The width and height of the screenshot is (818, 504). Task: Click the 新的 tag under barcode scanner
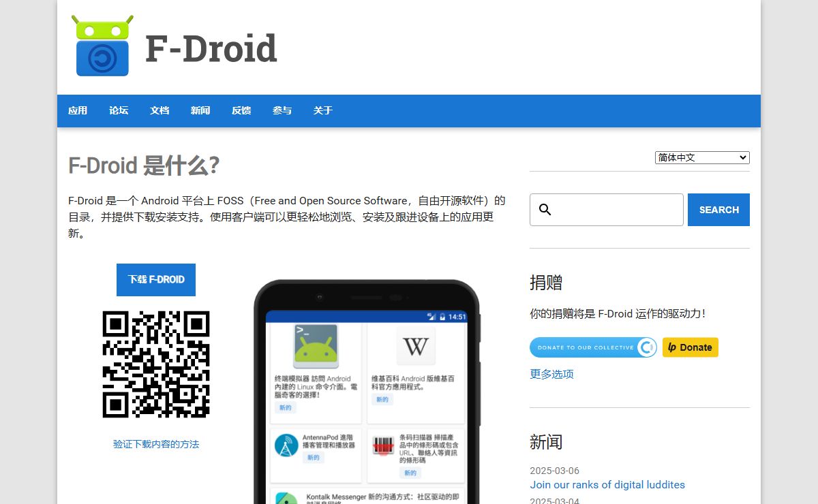click(410, 473)
